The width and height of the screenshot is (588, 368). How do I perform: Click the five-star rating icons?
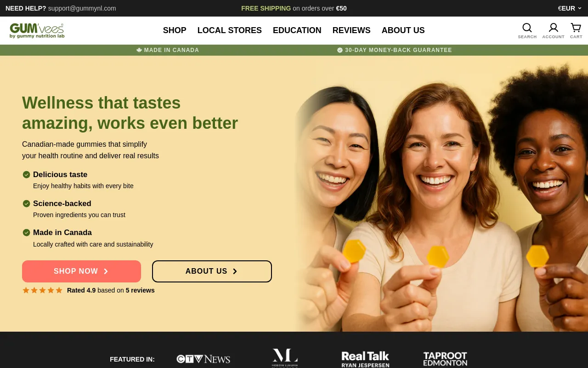(42, 290)
